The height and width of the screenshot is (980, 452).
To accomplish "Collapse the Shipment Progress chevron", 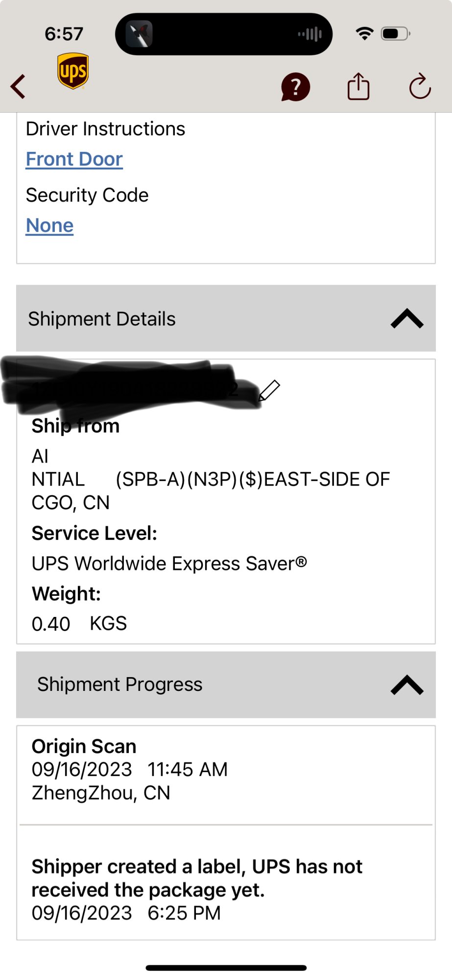I will (x=407, y=685).
